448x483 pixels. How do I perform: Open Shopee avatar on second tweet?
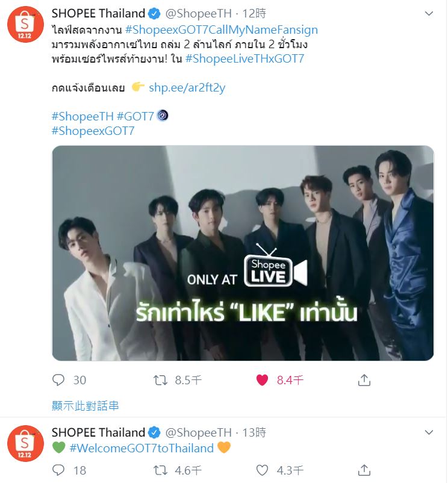tap(25, 445)
